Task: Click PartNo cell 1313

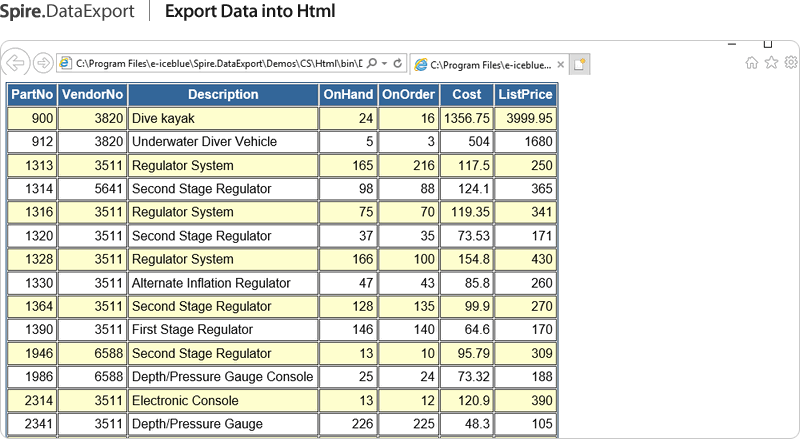Action: point(32,165)
